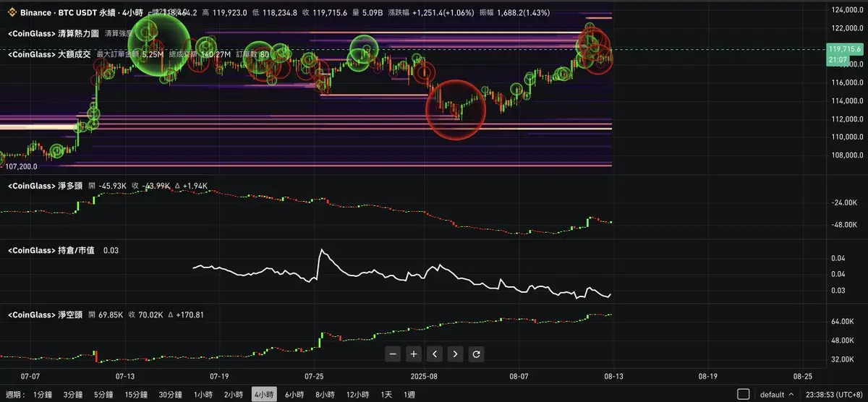Open the default layout dropdown

(x=777, y=395)
